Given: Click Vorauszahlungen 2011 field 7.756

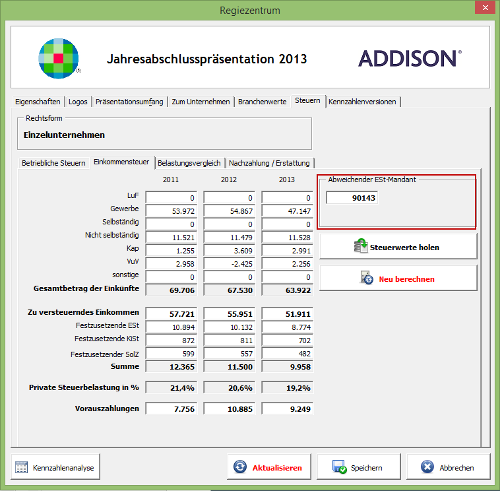Looking at the screenshot, I should pos(171,409).
